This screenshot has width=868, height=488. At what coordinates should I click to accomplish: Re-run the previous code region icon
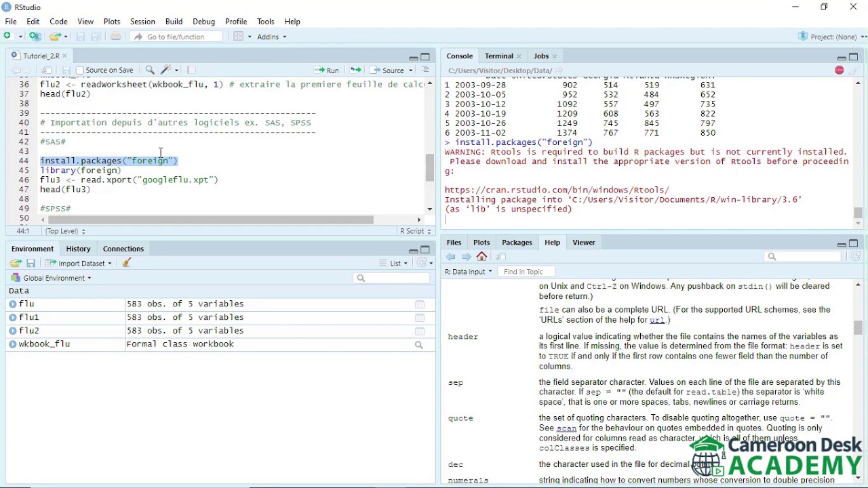(x=355, y=70)
